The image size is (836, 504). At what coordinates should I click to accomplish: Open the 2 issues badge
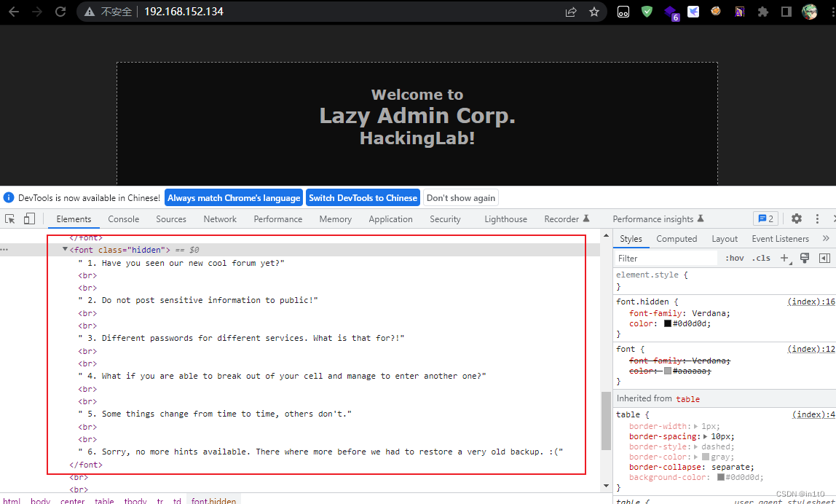pos(765,218)
